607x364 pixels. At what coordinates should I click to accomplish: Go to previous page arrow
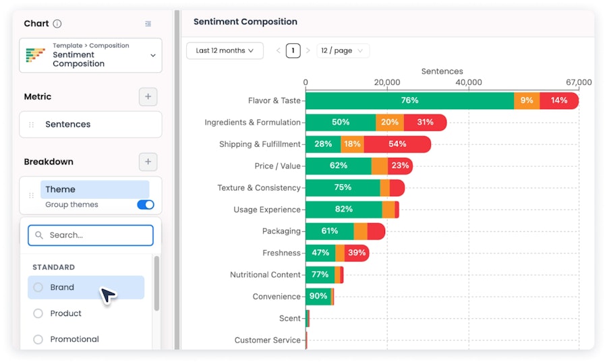click(x=279, y=51)
